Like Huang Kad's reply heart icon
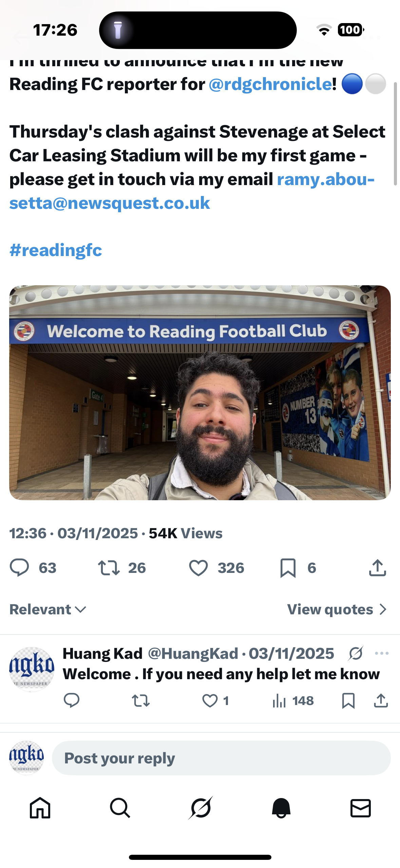 (210, 701)
